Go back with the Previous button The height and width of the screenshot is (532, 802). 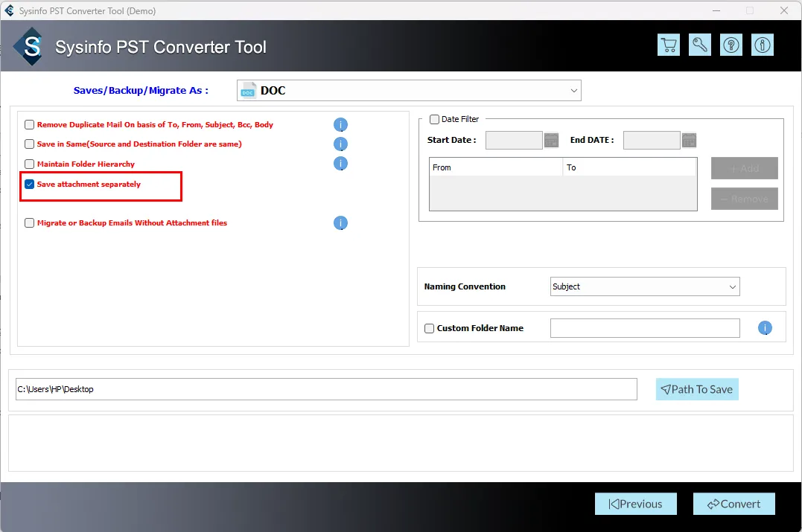635,504
